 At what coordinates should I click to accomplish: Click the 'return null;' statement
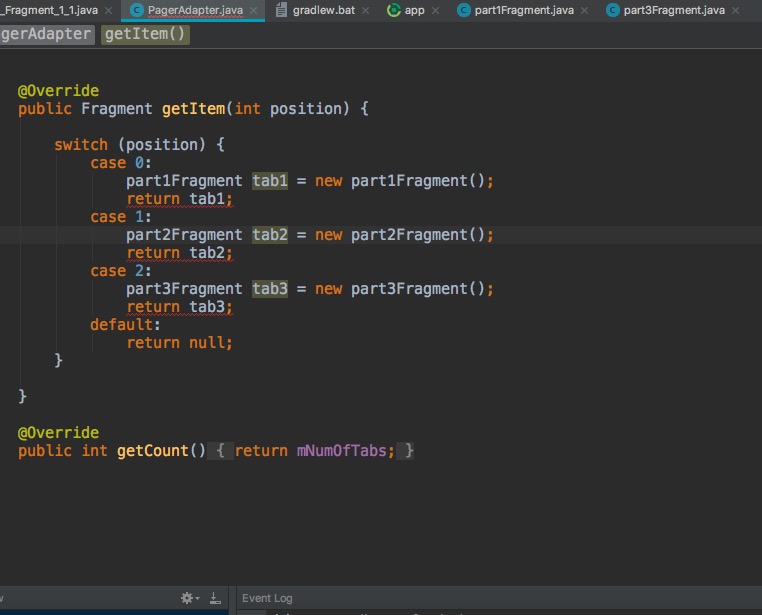click(180, 342)
